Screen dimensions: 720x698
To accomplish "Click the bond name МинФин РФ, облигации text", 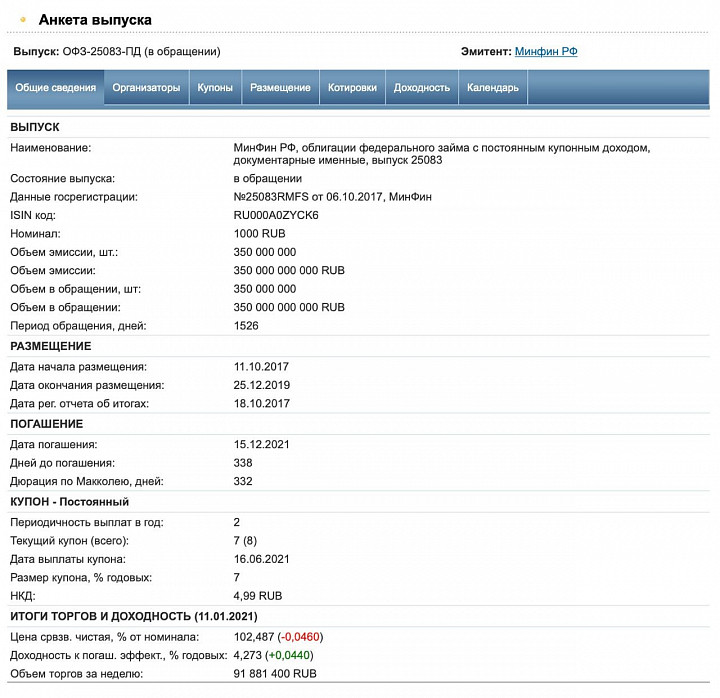I will click(x=441, y=154).
